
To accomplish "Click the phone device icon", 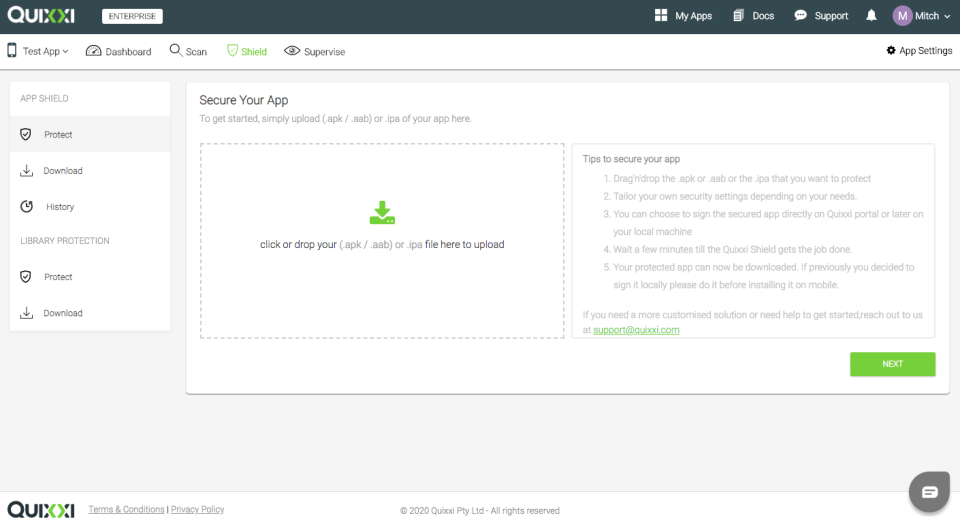I will point(12,50).
